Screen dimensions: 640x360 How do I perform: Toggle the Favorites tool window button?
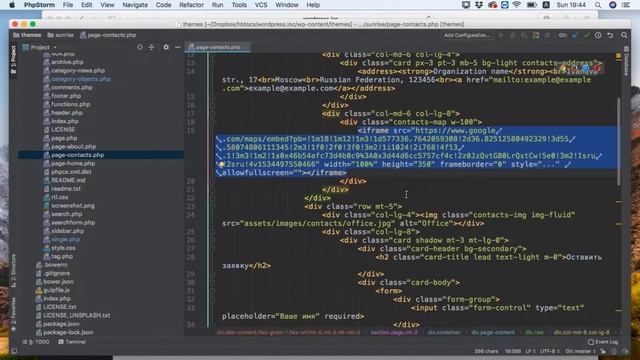(x=13, y=313)
